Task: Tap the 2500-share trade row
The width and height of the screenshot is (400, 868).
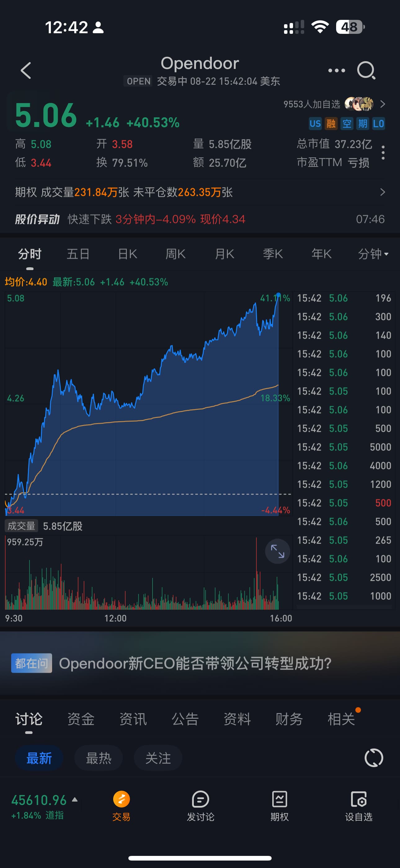Action: 344,577
